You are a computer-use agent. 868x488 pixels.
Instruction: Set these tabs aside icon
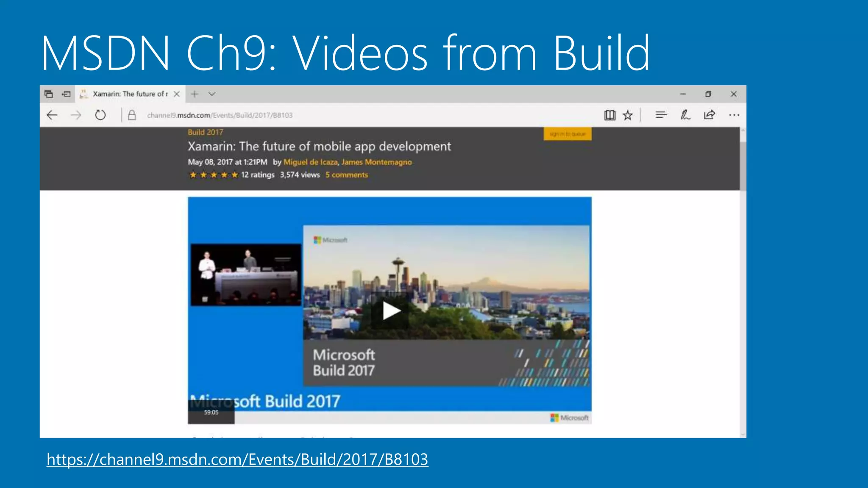tap(66, 94)
